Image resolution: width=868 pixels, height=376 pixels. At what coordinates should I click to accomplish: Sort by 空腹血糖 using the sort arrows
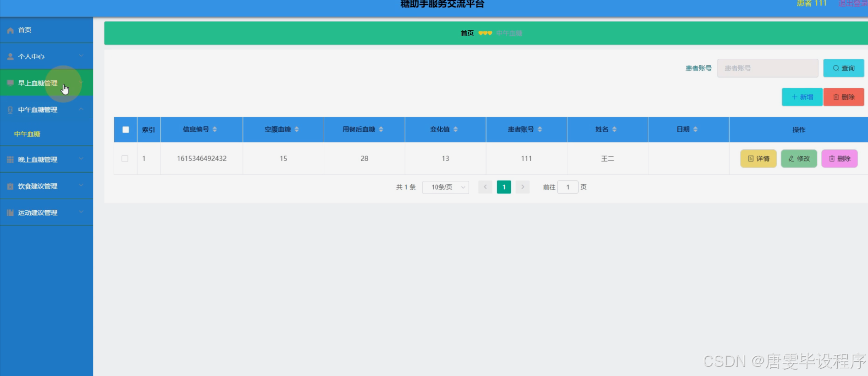coord(297,129)
